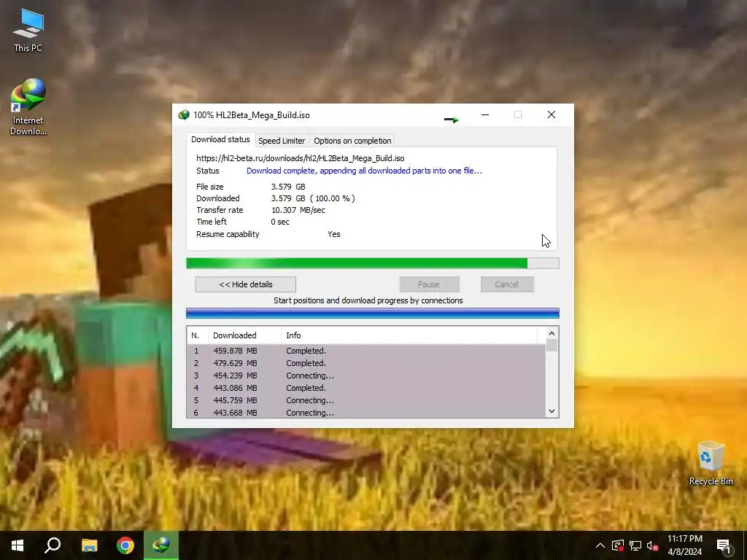747x560 pixels.
Task: Switch to the Speed Limiter tab
Action: tap(282, 141)
